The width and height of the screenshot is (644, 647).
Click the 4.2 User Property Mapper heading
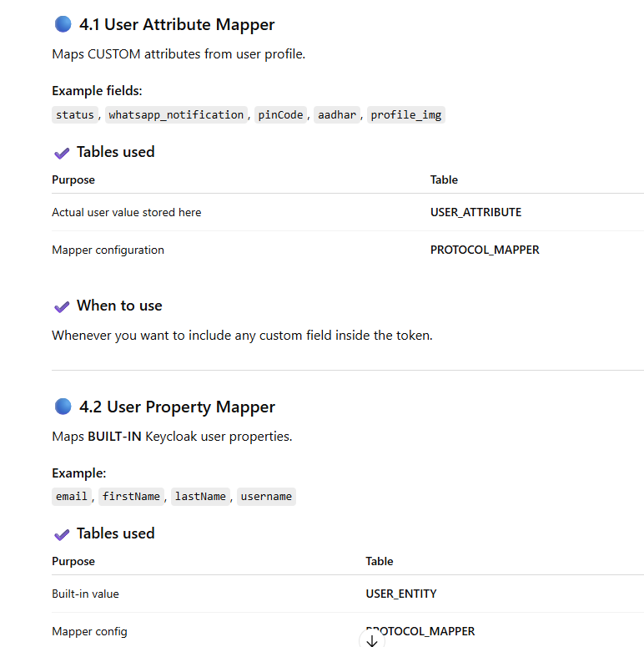click(x=177, y=407)
